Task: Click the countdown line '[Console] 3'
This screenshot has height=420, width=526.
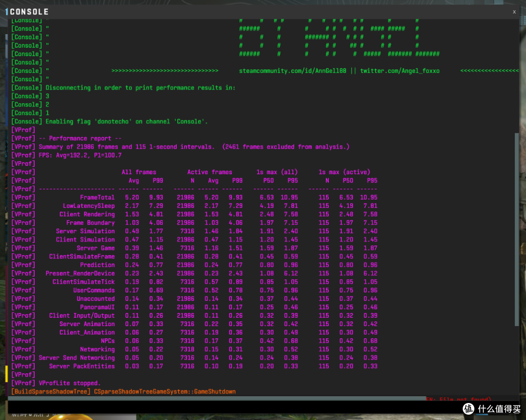Action: point(30,96)
